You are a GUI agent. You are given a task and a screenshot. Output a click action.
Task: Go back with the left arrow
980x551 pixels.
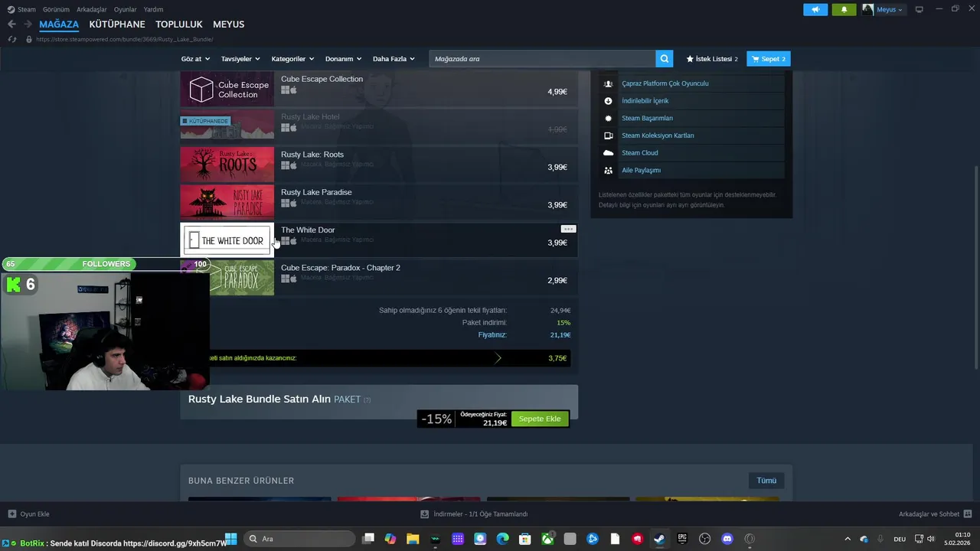coord(11,24)
